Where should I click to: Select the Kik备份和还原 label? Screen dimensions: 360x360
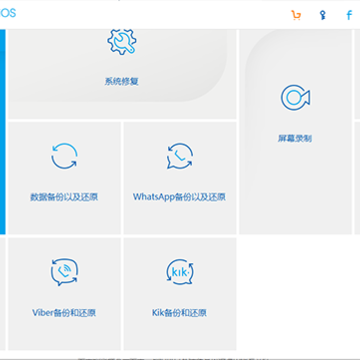tap(179, 313)
